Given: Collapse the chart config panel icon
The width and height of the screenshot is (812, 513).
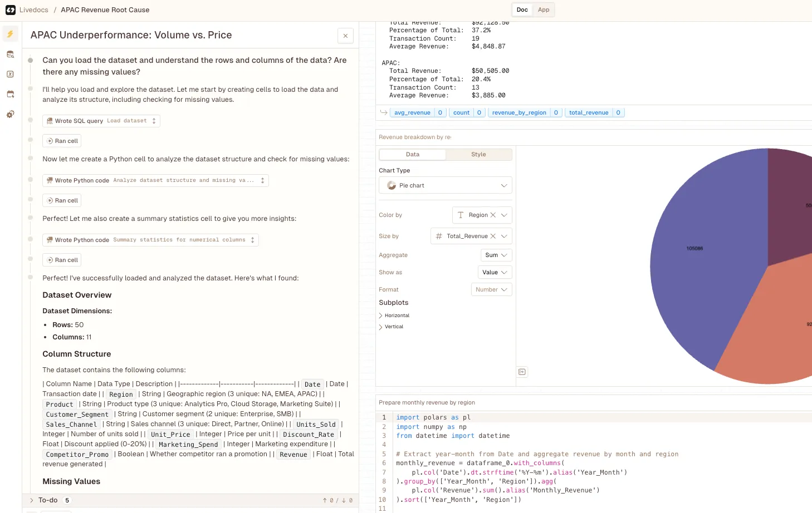Looking at the screenshot, I should (x=522, y=372).
